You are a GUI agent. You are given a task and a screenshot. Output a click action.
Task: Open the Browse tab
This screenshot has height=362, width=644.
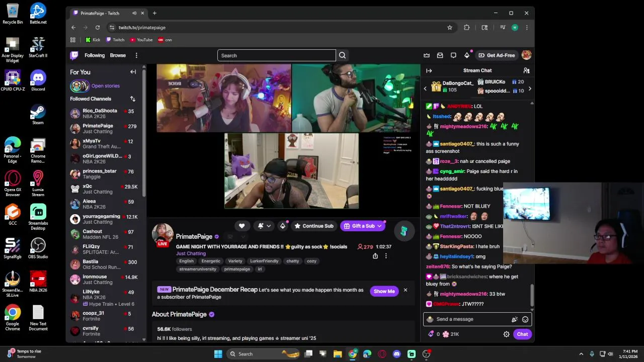coord(118,55)
